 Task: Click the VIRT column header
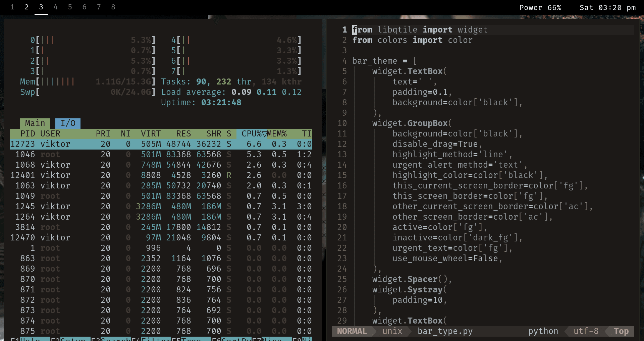coord(151,134)
